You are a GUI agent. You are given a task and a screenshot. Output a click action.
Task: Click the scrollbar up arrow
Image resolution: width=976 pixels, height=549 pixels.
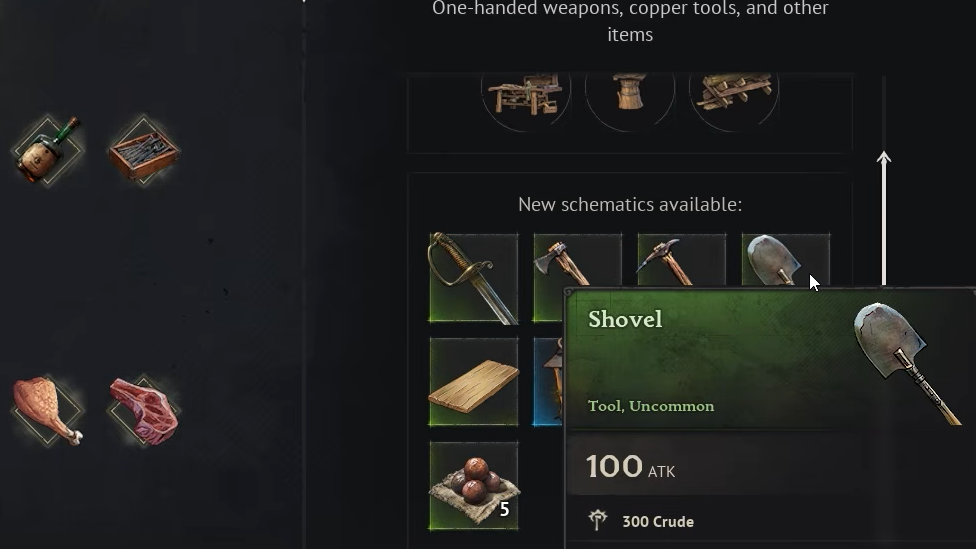pyautogui.click(x=884, y=158)
